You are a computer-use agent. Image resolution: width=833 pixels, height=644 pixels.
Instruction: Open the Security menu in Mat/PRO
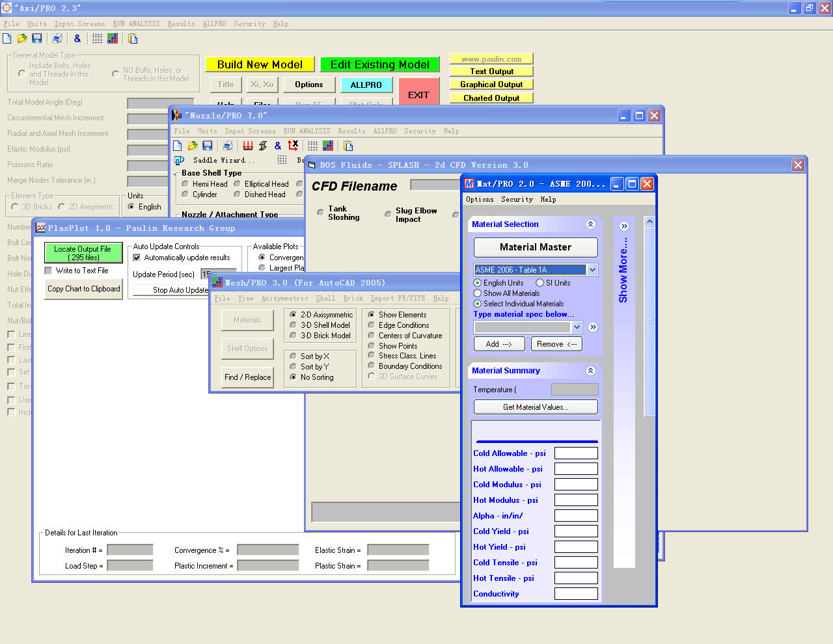517,200
